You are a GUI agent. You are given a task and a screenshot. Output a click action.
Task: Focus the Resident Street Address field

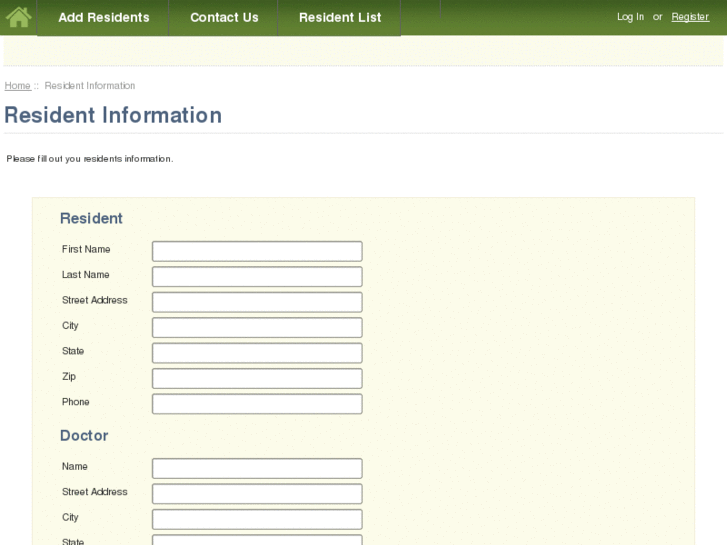pyautogui.click(x=257, y=302)
